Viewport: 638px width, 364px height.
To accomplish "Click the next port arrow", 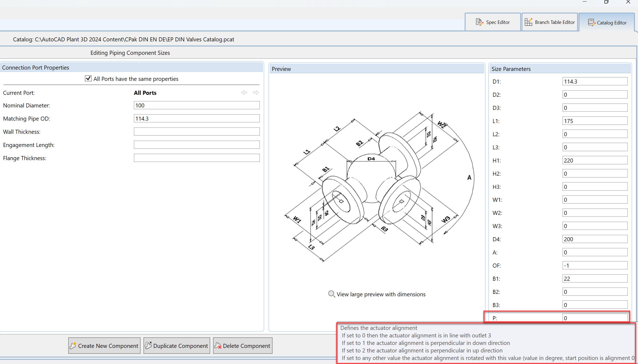I will [x=256, y=92].
